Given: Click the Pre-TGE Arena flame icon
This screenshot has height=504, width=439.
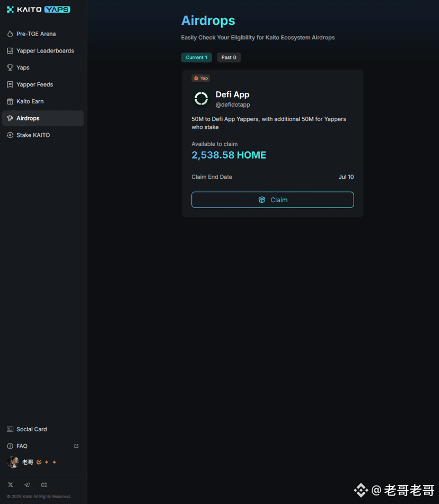Looking at the screenshot, I should pos(10,34).
